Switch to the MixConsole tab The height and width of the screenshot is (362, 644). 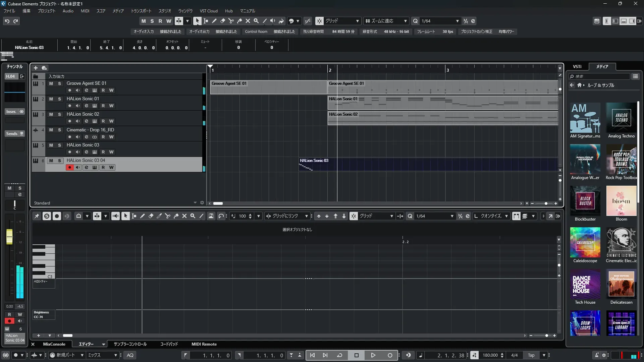tap(54, 344)
